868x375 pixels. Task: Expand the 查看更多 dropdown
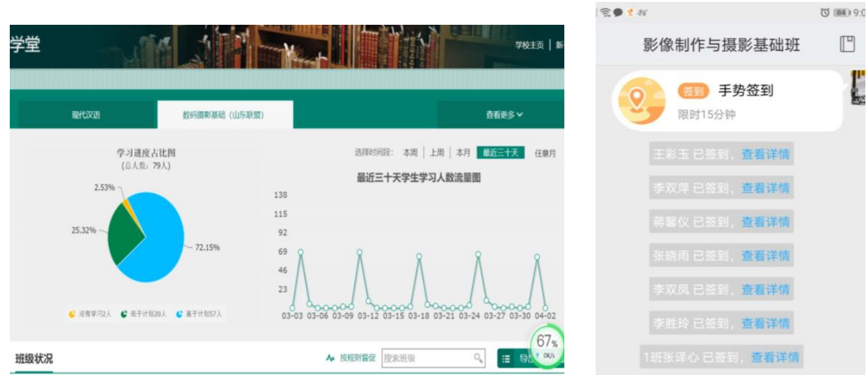coord(504,115)
